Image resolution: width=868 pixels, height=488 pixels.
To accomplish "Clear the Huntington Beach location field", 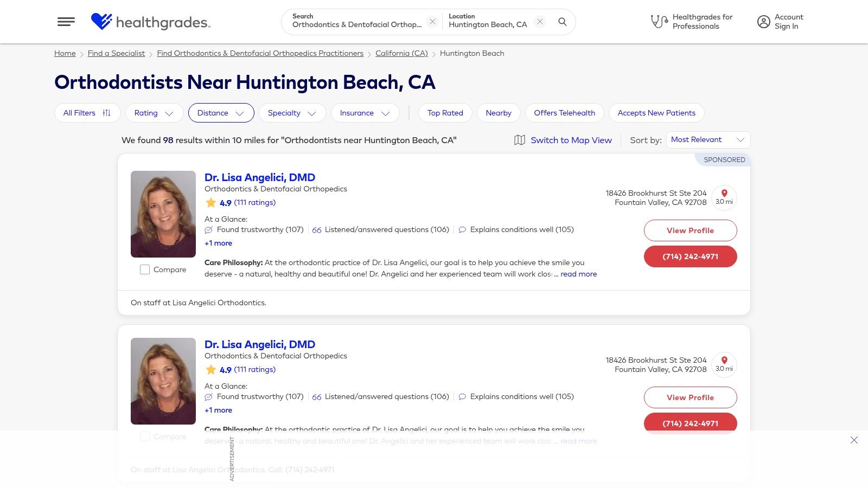I will (539, 21).
